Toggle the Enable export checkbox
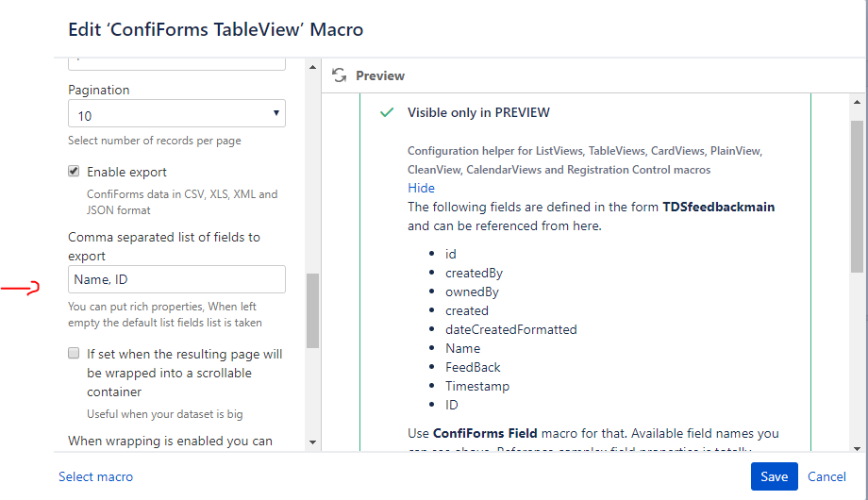Image resolution: width=868 pixels, height=500 pixels. coord(74,171)
